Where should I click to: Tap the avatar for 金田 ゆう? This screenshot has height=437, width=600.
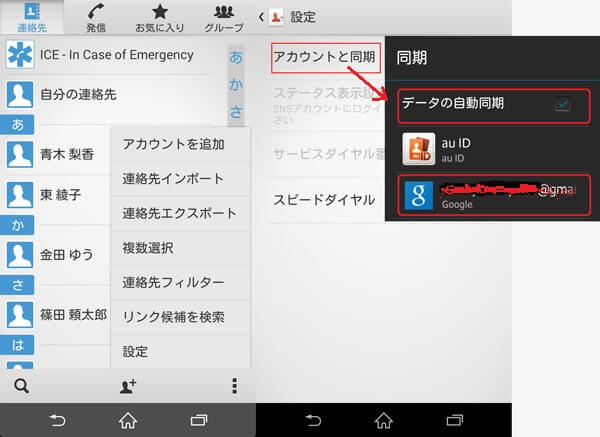coord(20,255)
